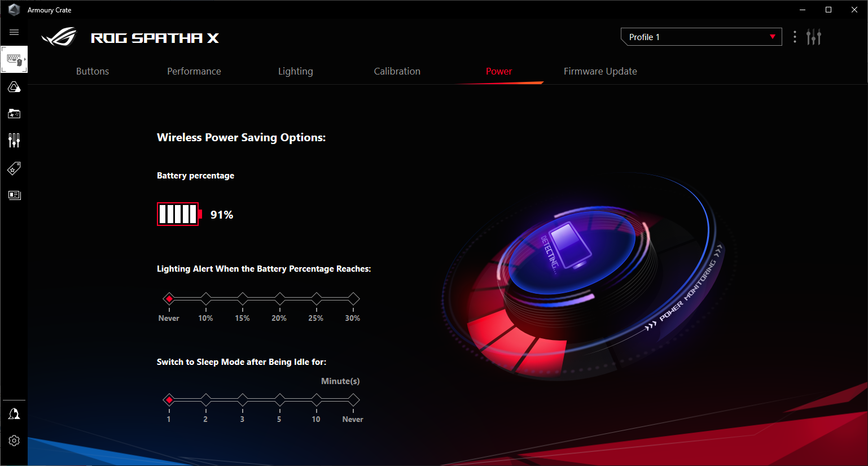Open the hamburger menu in the sidebar
The image size is (868, 466).
pyautogui.click(x=14, y=32)
